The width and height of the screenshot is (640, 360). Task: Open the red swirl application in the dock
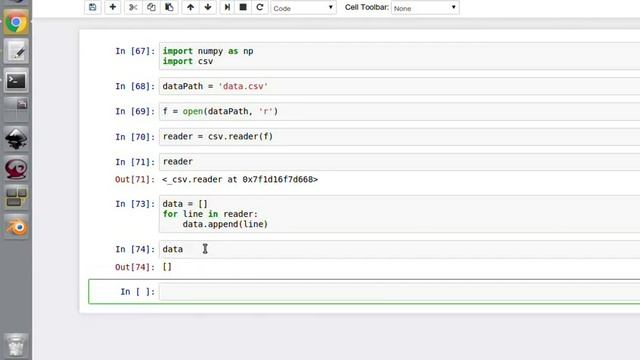click(16, 169)
